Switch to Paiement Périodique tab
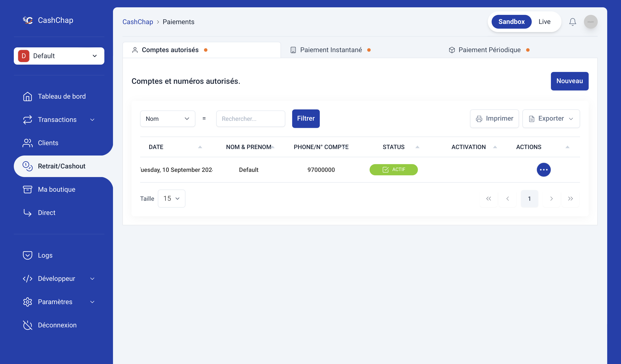 [x=489, y=50]
